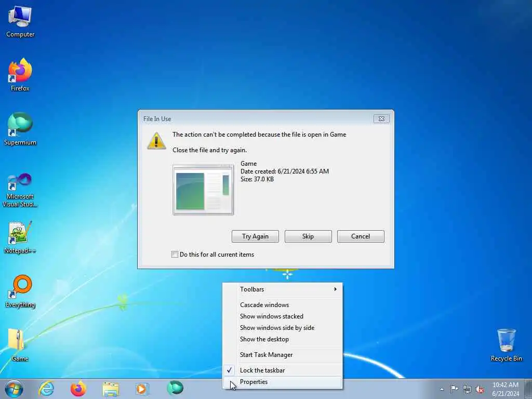Open the network tray icon
This screenshot has width=532, height=399.
point(467,389)
